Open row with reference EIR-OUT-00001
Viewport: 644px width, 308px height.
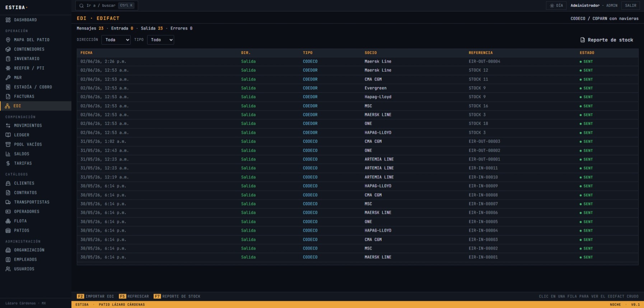click(x=358, y=159)
